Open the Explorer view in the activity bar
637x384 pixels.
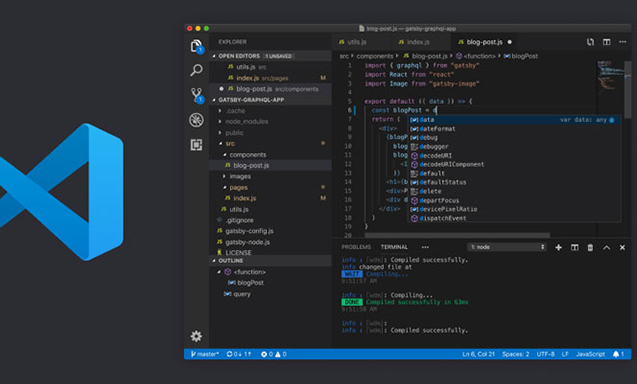pyautogui.click(x=196, y=46)
